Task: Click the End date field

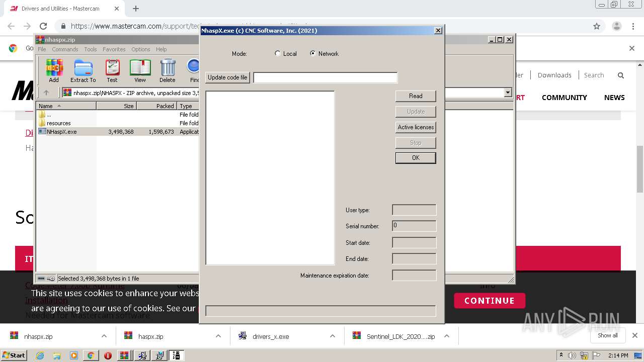Action: (x=414, y=258)
